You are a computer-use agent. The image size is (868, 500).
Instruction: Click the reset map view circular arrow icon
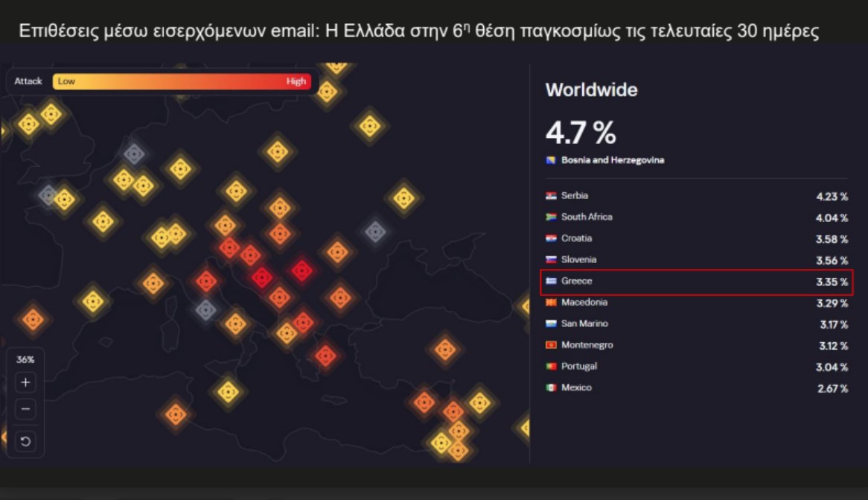pyautogui.click(x=26, y=440)
